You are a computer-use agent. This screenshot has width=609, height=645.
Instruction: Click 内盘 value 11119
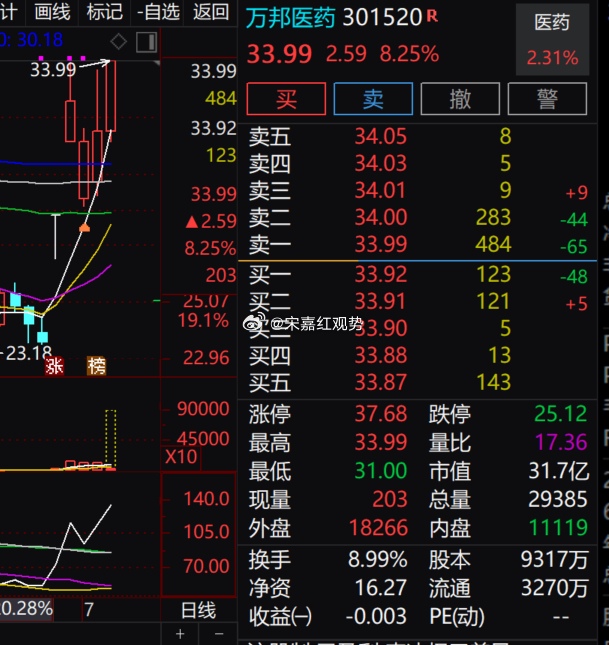(x=558, y=528)
